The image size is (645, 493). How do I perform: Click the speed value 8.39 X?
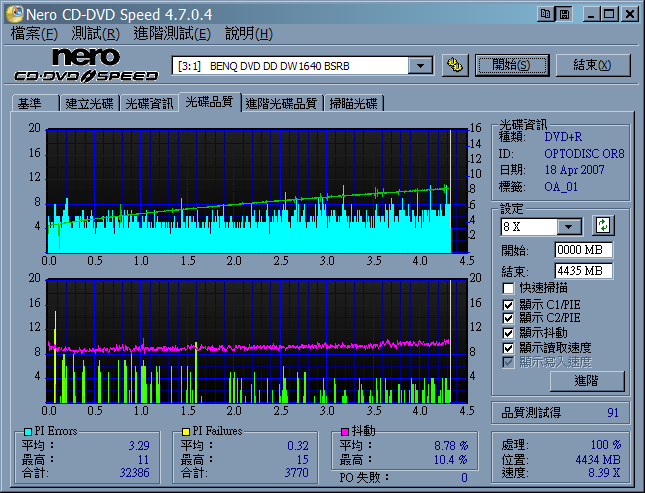click(x=604, y=473)
